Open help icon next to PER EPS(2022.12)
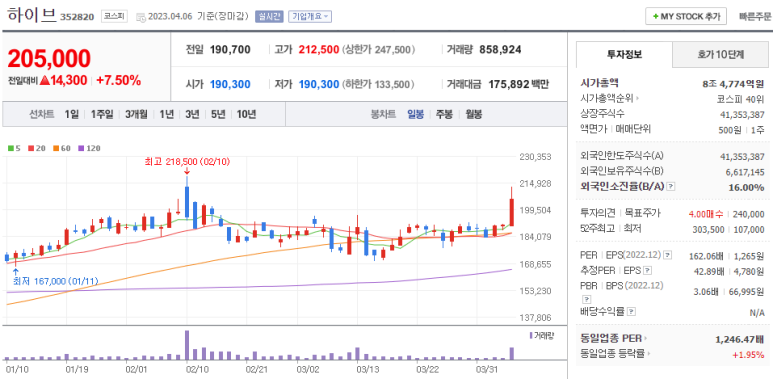This screenshot has height=379, width=773. click(668, 255)
